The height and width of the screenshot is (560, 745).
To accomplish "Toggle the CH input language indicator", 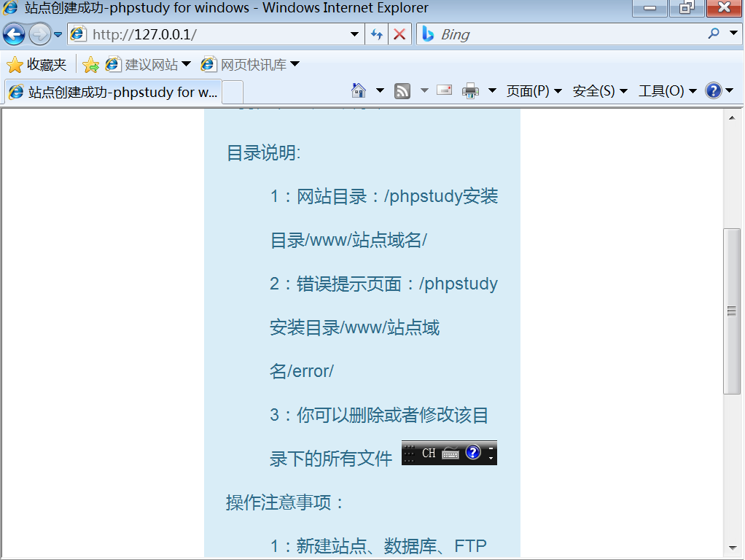I will click(429, 452).
